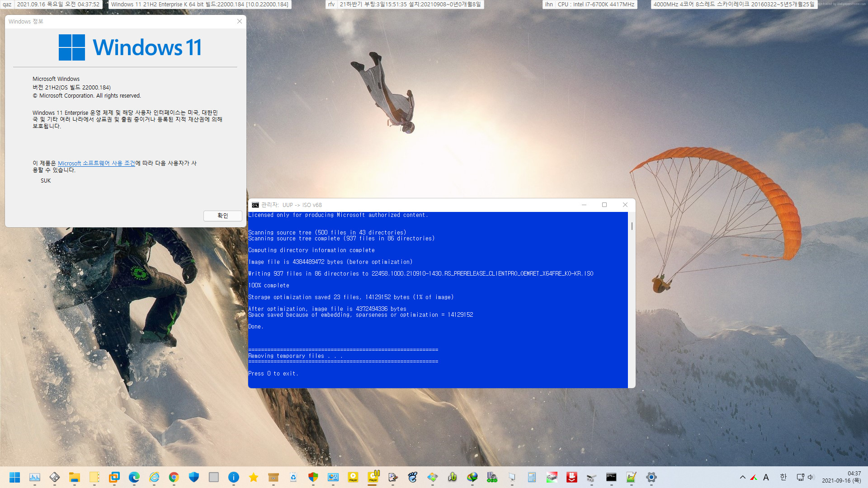This screenshot has width=868, height=488.
Task: Open the performance monitor taskbar icon
Action: pos(35,477)
